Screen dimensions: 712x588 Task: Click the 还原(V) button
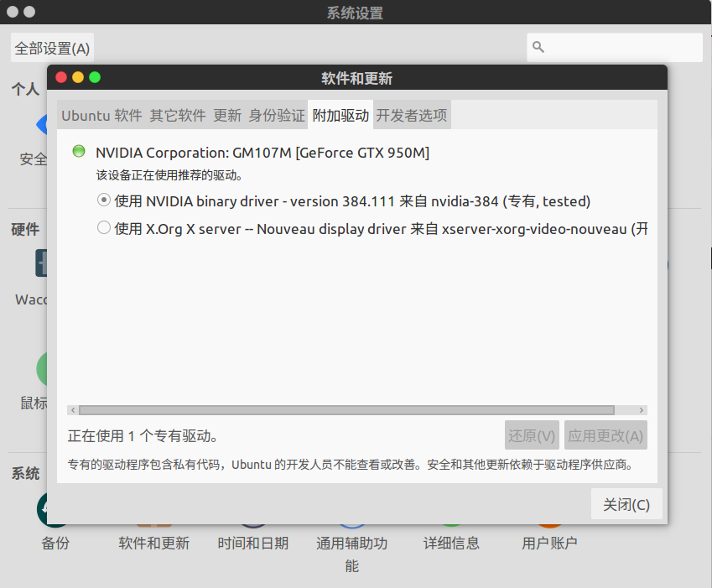tap(532, 435)
